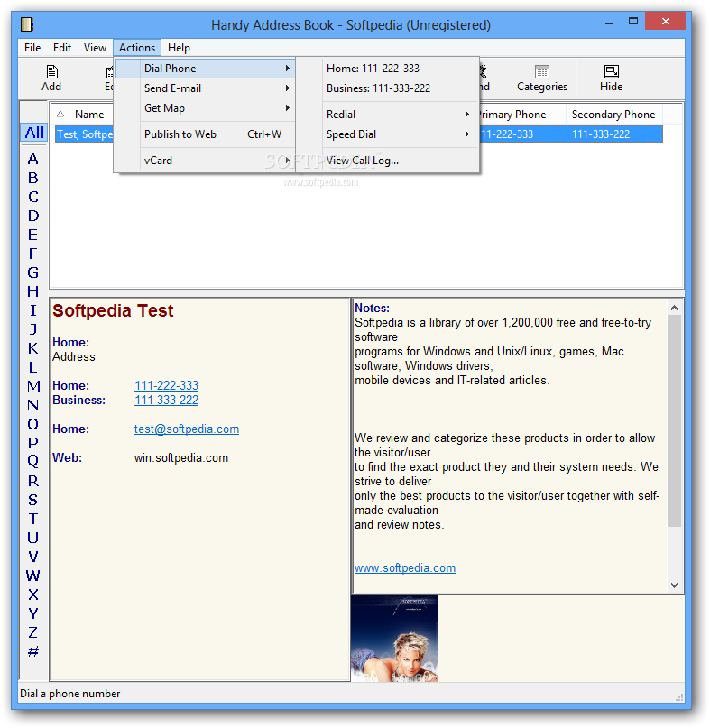
Task: Click Notes scrollbar down arrow
Action: [674, 585]
